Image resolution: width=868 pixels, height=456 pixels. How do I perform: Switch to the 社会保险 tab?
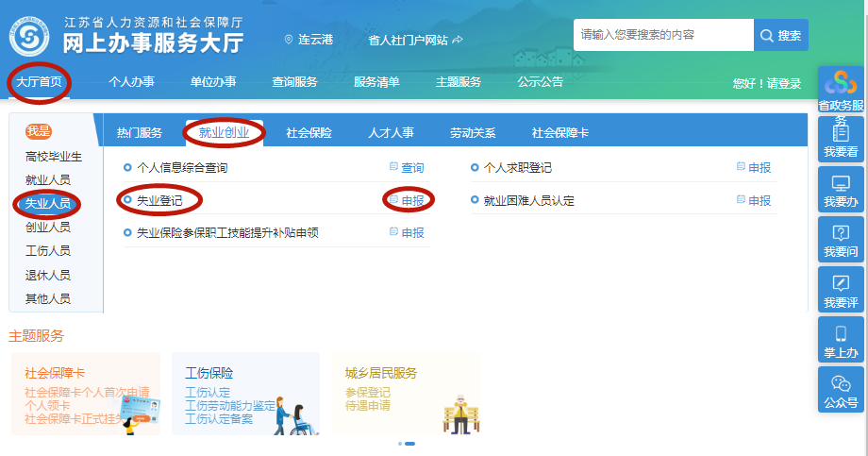pos(309,133)
